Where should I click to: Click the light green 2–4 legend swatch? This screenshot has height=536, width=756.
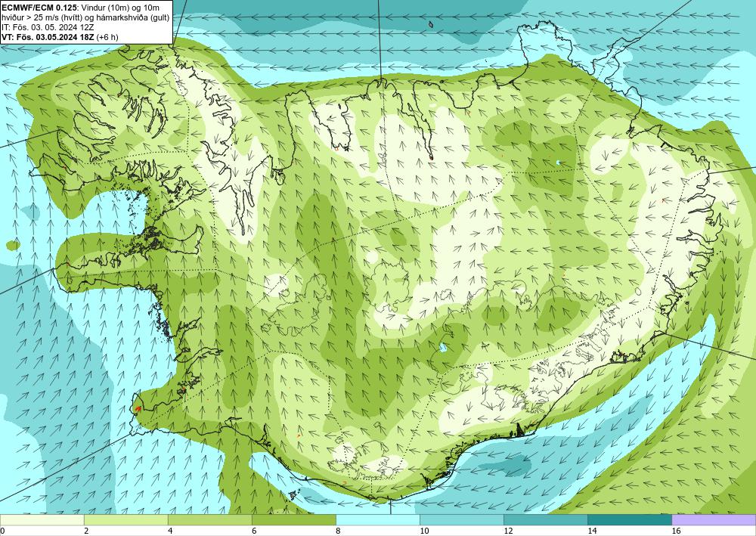[125, 519]
